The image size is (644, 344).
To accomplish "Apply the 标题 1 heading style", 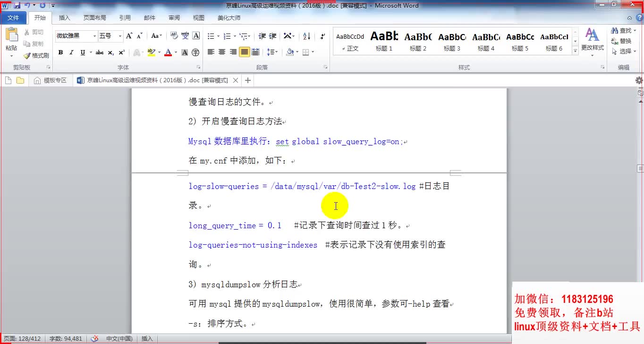I will 384,41.
